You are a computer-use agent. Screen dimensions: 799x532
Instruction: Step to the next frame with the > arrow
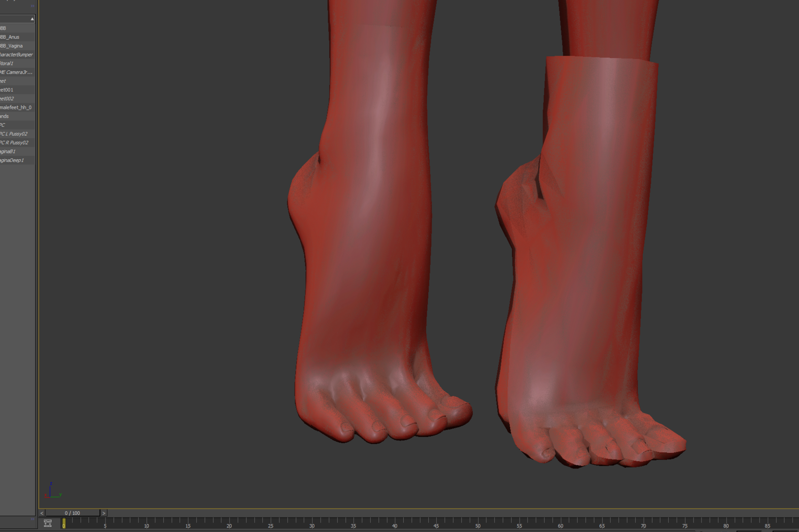pos(104,513)
